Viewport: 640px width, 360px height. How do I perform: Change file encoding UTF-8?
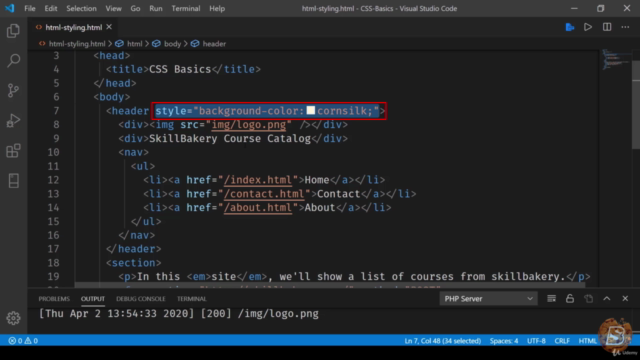point(536,341)
